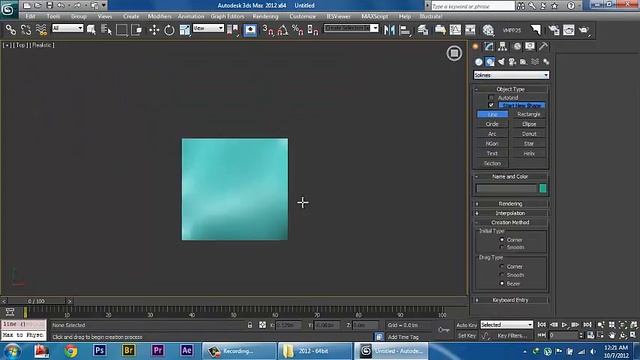Select the Lights category icon
Viewport: 640px width, 360px height.
(501, 62)
